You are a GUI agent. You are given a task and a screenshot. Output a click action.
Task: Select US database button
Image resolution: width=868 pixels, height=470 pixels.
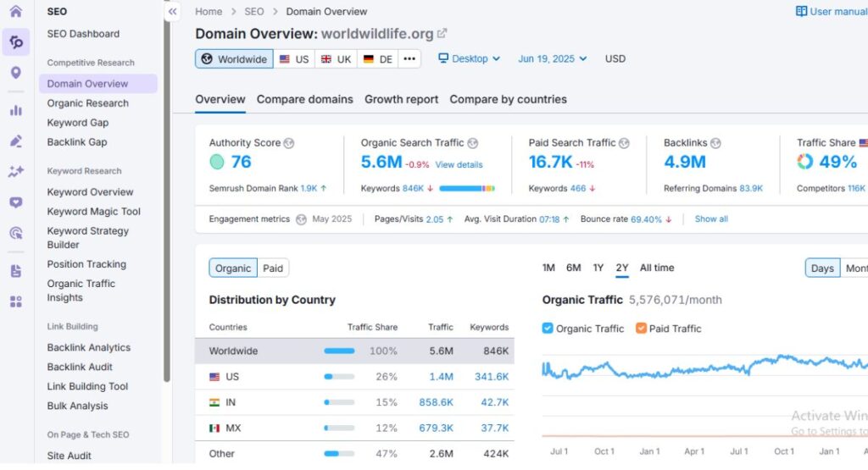(294, 59)
